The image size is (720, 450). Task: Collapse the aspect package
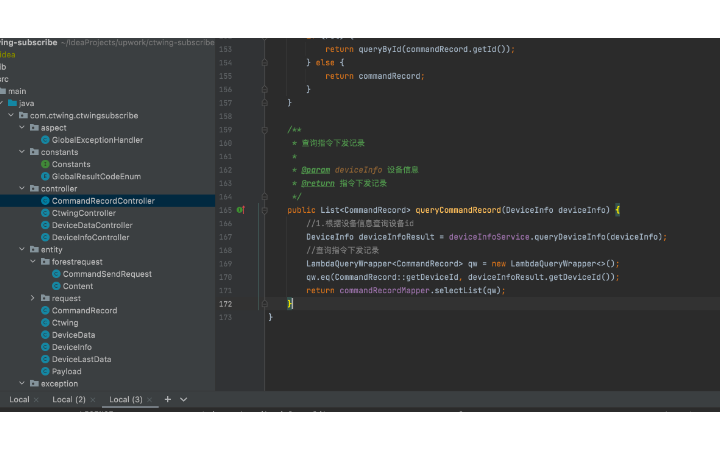22,127
